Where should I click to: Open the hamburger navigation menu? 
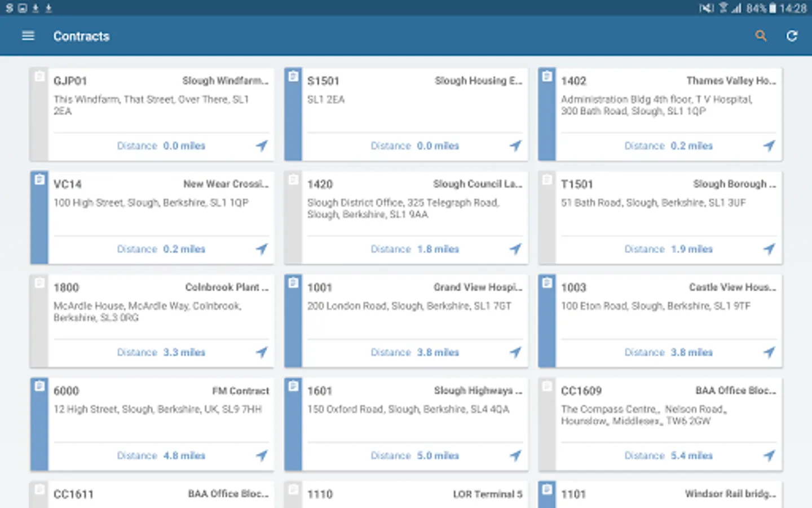tap(28, 36)
